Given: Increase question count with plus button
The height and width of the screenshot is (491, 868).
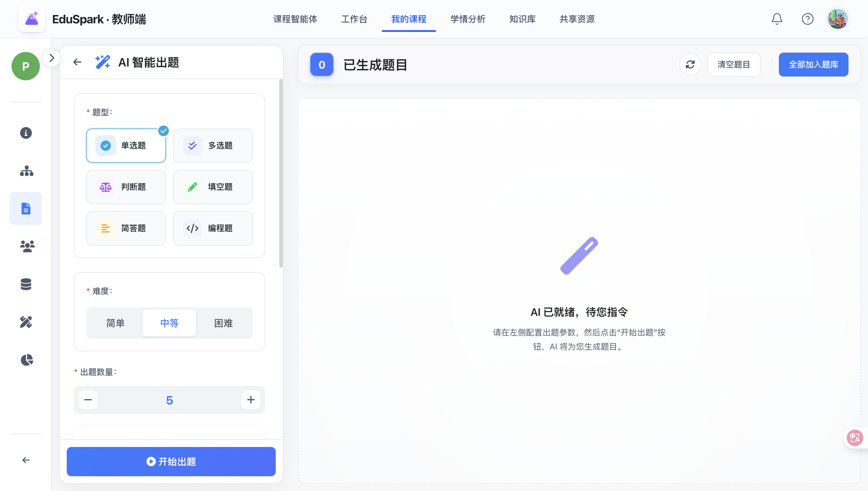Looking at the screenshot, I should 251,400.
